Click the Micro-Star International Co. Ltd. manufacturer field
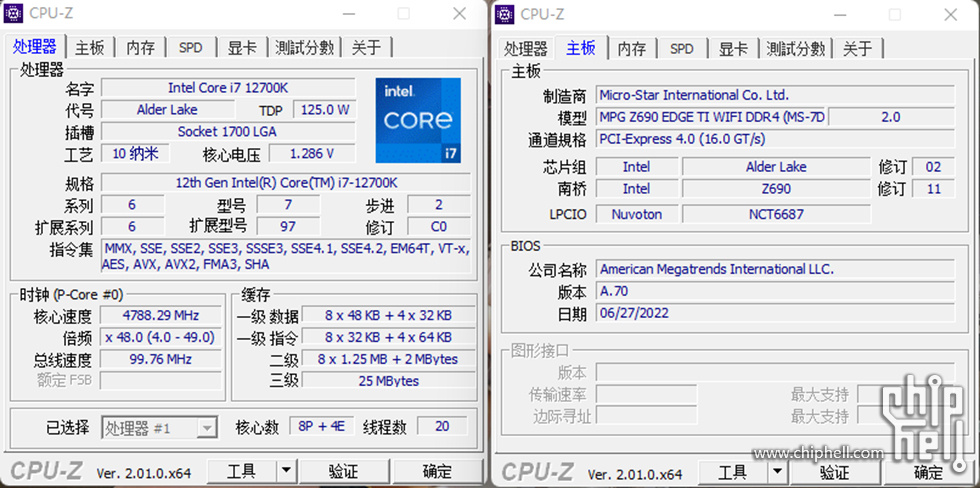This screenshot has width=980, height=488. [776, 95]
